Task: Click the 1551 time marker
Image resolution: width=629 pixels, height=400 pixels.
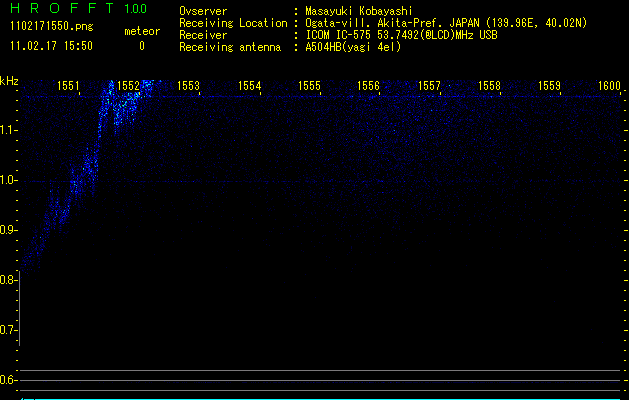Action: pos(68,85)
